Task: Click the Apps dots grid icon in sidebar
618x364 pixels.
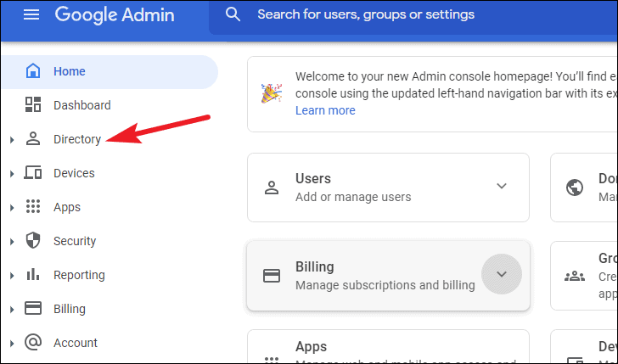Action: [33, 206]
